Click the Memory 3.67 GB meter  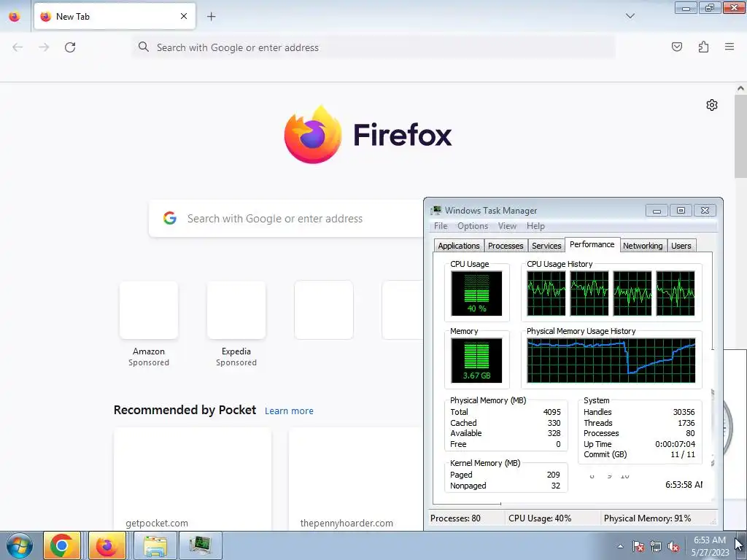(x=476, y=360)
